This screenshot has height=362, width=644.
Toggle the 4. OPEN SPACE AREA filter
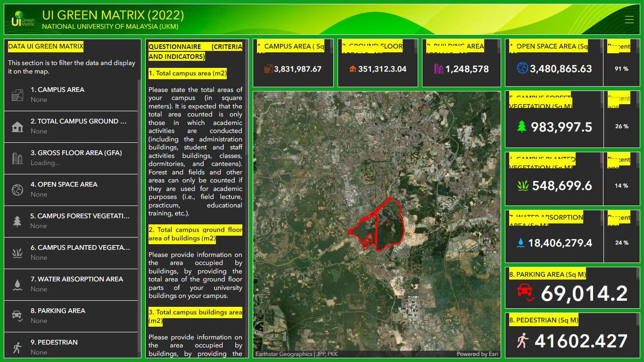coord(71,189)
